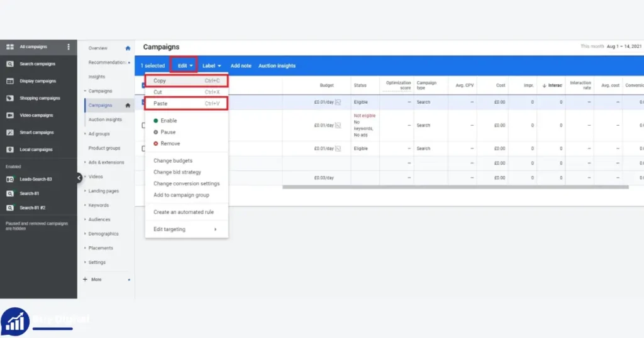Click the home icon beside Overview

(x=128, y=48)
